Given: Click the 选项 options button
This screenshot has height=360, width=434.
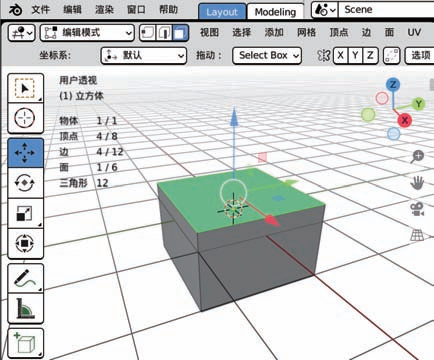Looking at the screenshot, I should pos(420,55).
